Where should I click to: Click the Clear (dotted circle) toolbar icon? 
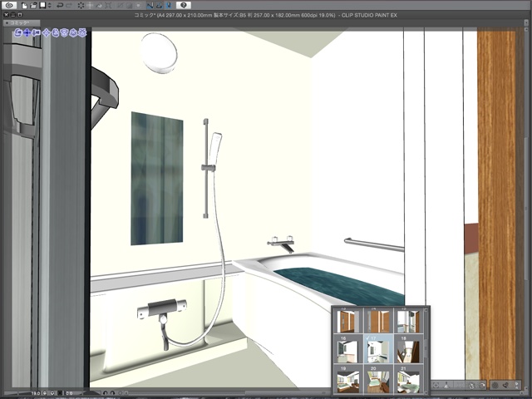tap(81, 5)
